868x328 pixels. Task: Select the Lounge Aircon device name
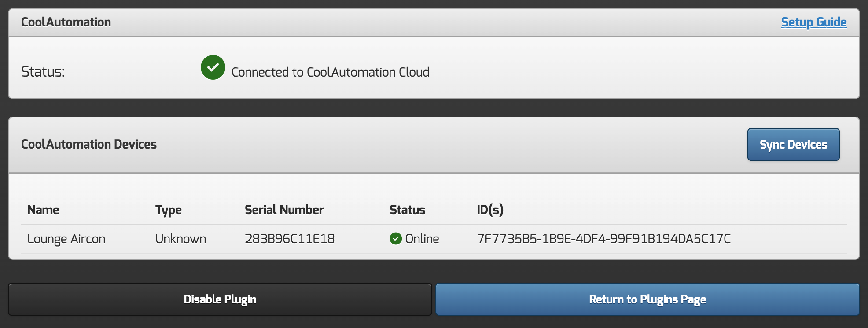[x=66, y=239]
